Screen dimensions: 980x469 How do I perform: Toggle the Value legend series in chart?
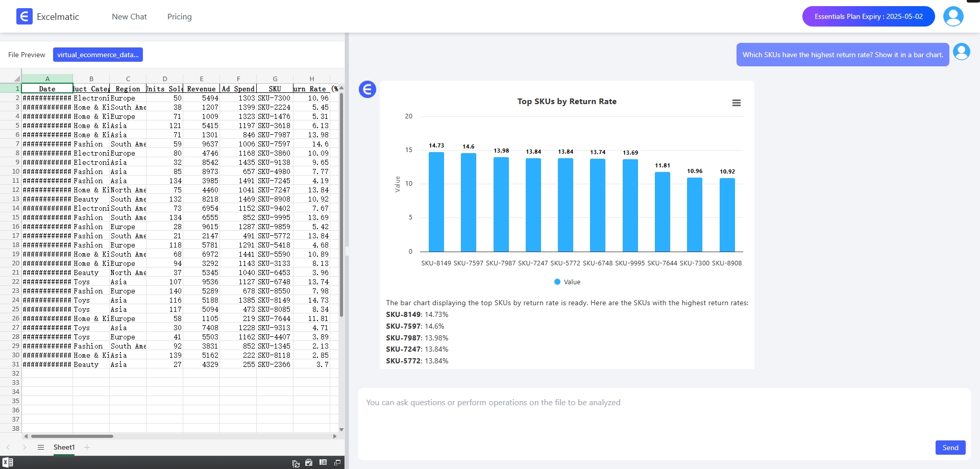pyautogui.click(x=567, y=282)
